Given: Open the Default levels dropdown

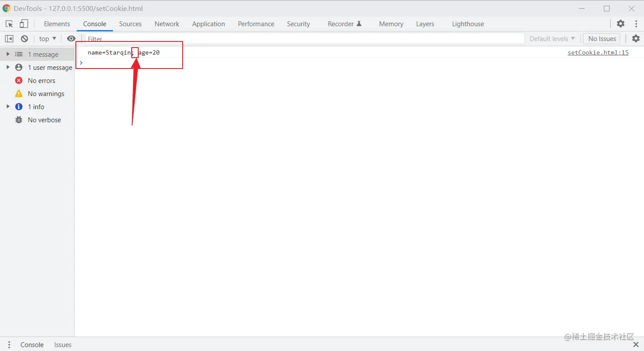Looking at the screenshot, I should (552, 38).
